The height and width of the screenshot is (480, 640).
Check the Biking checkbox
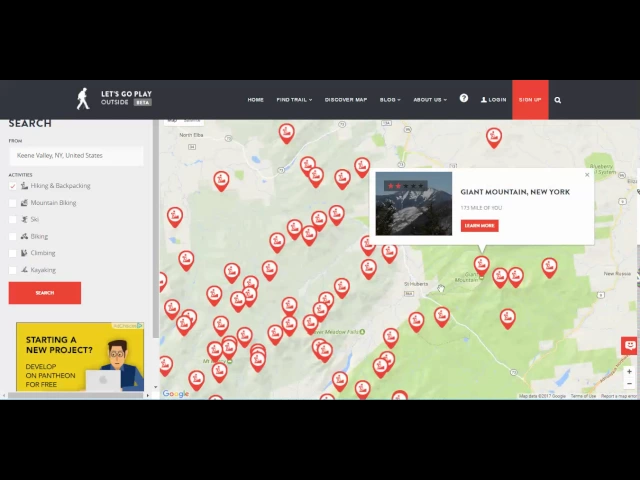click(13, 236)
